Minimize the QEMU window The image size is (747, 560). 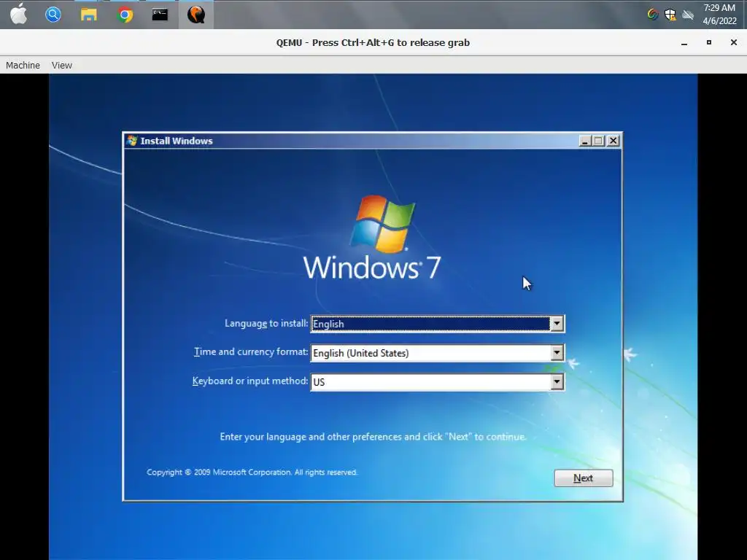coord(684,42)
